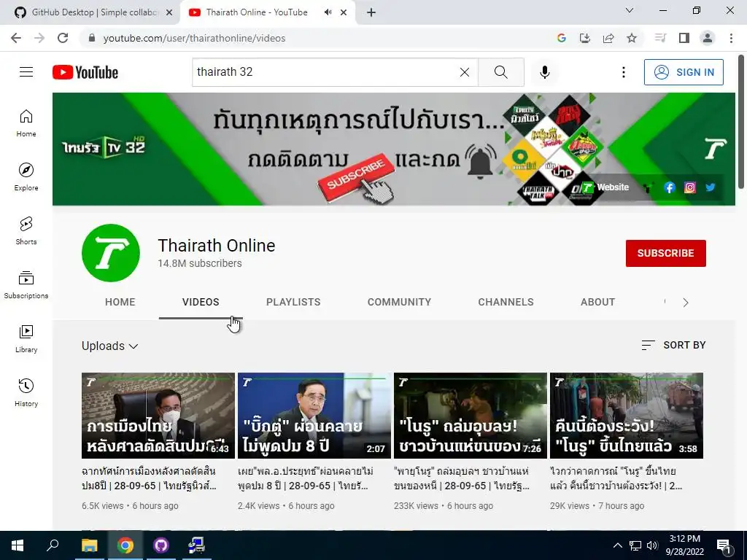
Task: Open the CHANNELS tab
Action: click(506, 302)
